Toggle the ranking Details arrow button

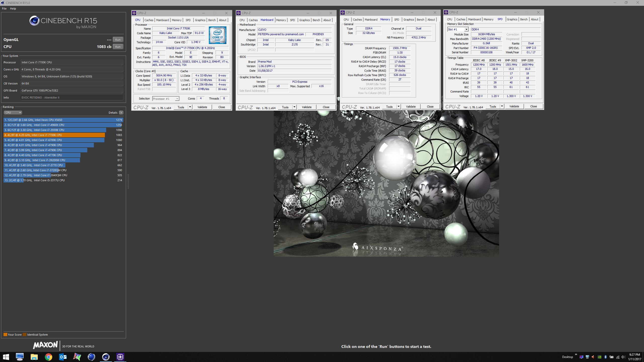tap(121, 113)
